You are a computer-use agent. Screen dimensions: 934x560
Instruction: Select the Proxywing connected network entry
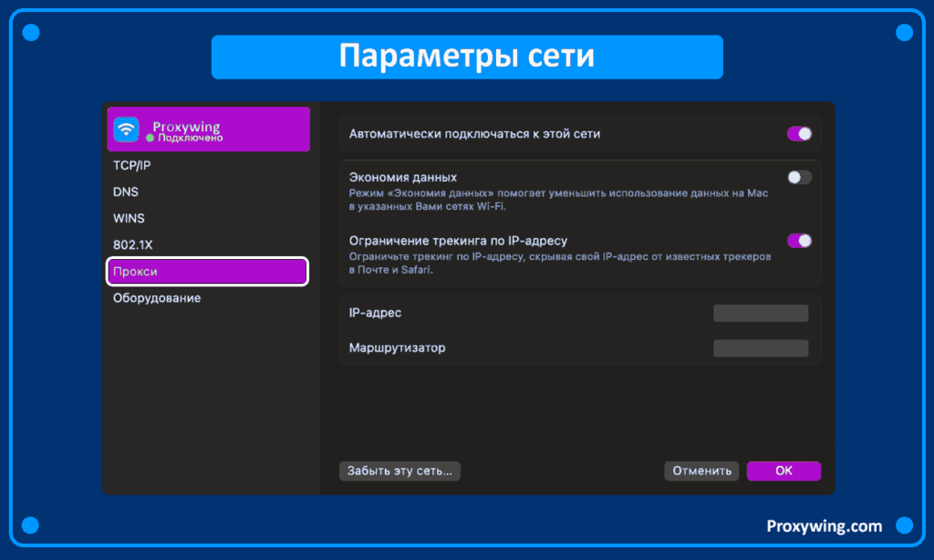tap(209, 130)
